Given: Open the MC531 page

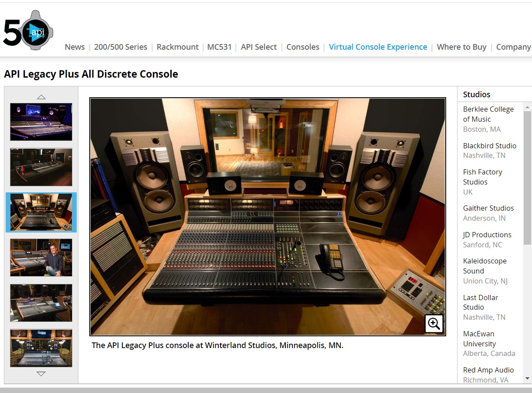Looking at the screenshot, I should click(219, 47).
